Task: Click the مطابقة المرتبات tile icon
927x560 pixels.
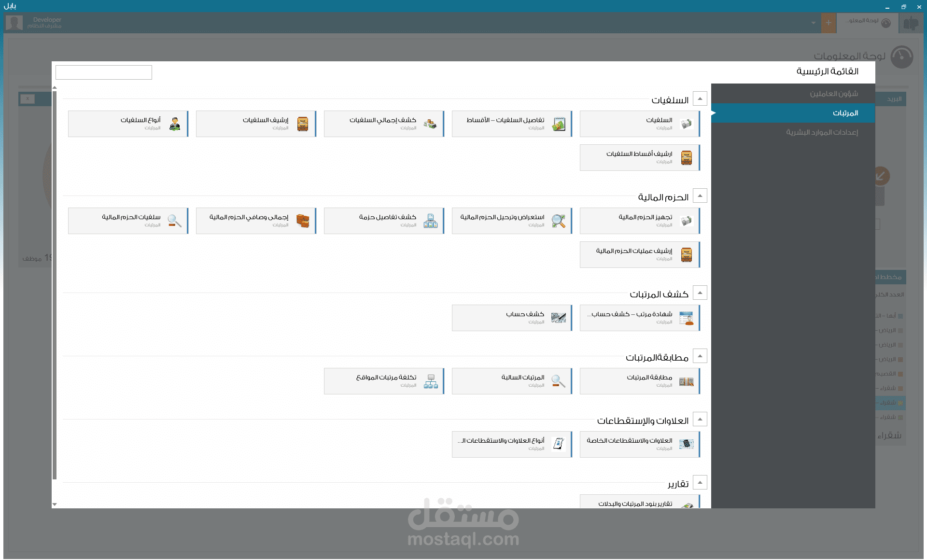Action: 686,381
